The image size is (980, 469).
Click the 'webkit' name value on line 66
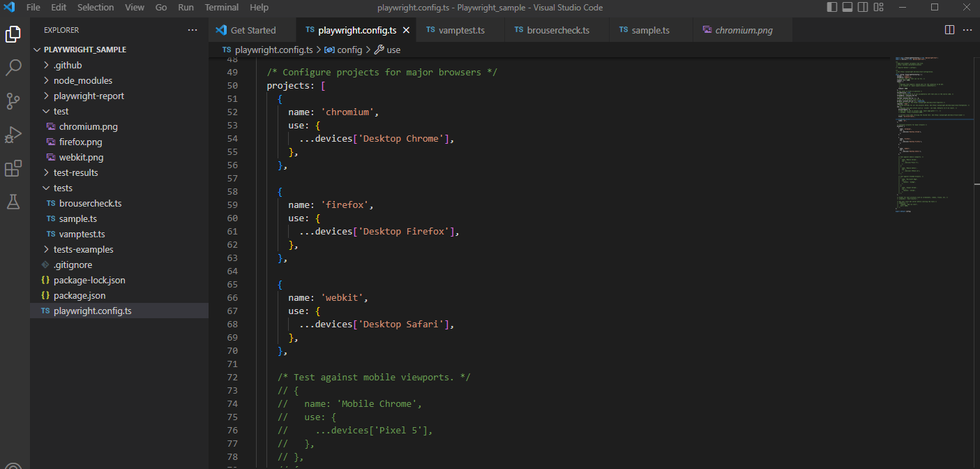(x=342, y=298)
